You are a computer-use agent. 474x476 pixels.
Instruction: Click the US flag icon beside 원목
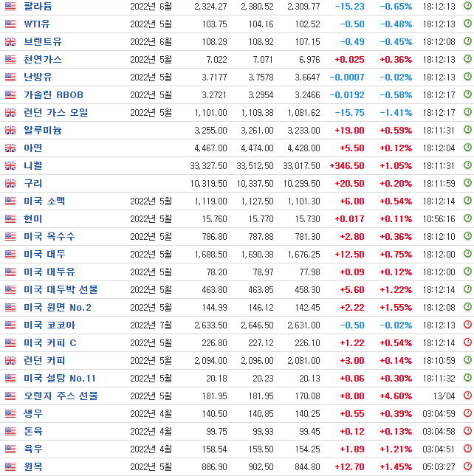coord(10,466)
